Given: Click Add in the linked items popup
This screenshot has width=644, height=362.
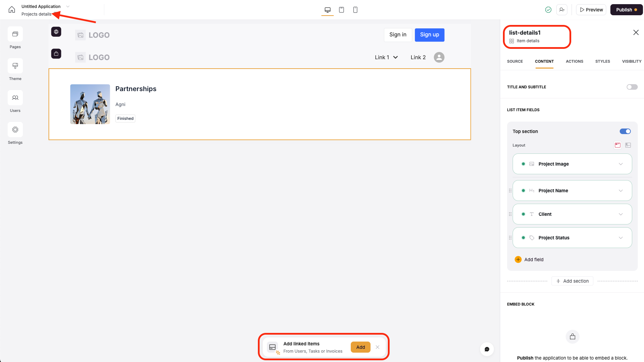Looking at the screenshot, I should [360, 347].
